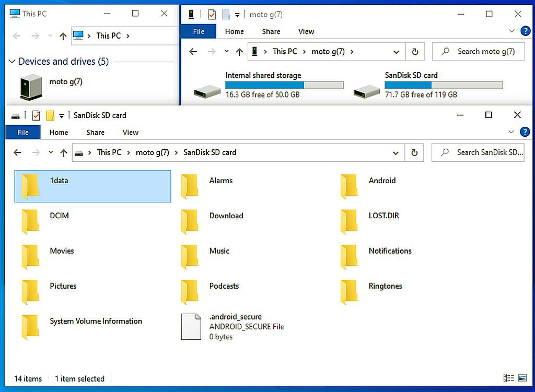Open File menu in SanDisk SD card window
The width and height of the screenshot is (535, 392).
tap(23, 132)
